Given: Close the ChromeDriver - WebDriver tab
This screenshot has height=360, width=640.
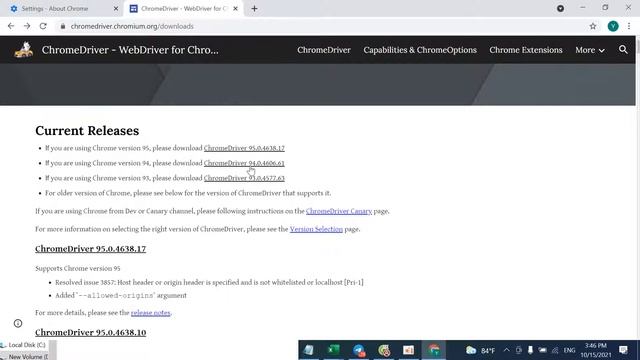Looking at the screenshot, I should (235, 9).
